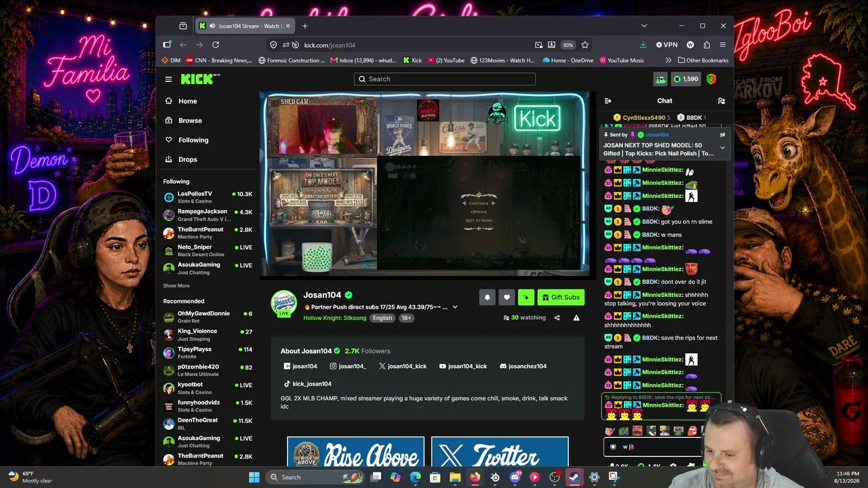The image size is (868, 488).
Task: Click the Josan104 channel avatar
Action: click(x=284, y=304)
